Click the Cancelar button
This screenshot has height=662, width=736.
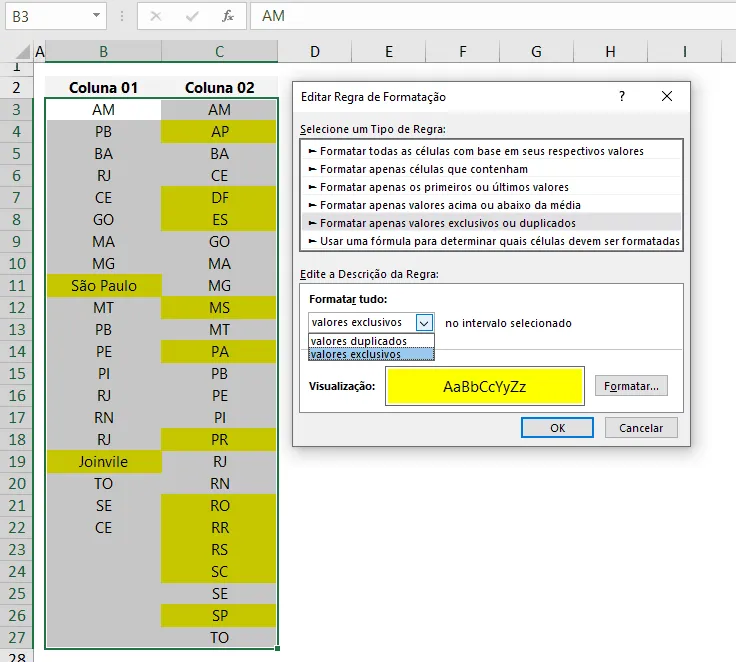pyautogui.click(x=641, y=428)
